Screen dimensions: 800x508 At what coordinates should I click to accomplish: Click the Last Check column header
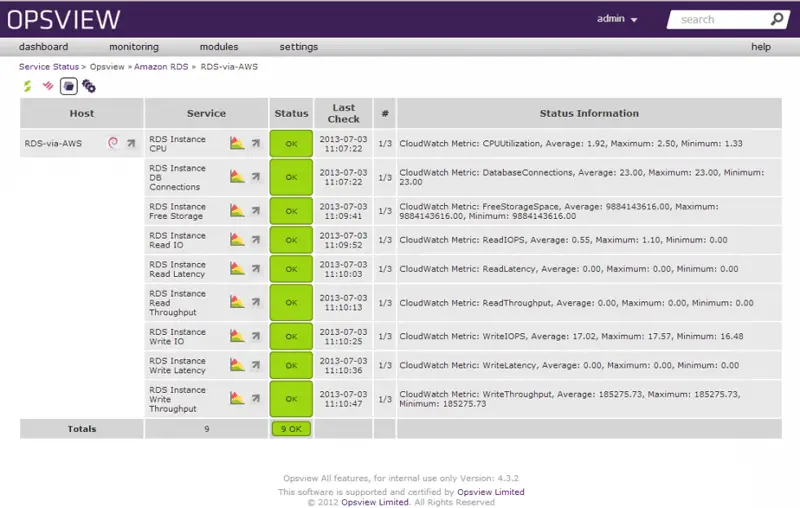pos(343,113)
